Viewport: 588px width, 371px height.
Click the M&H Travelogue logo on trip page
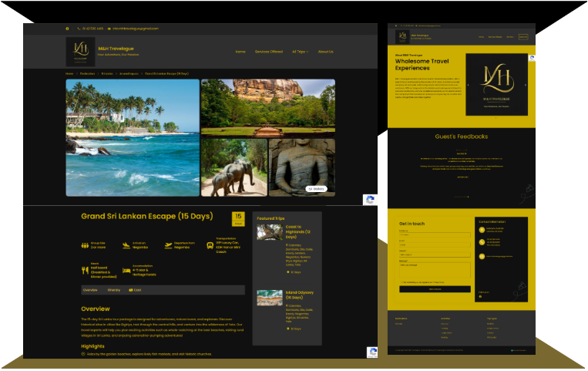[x=80, y=52]
